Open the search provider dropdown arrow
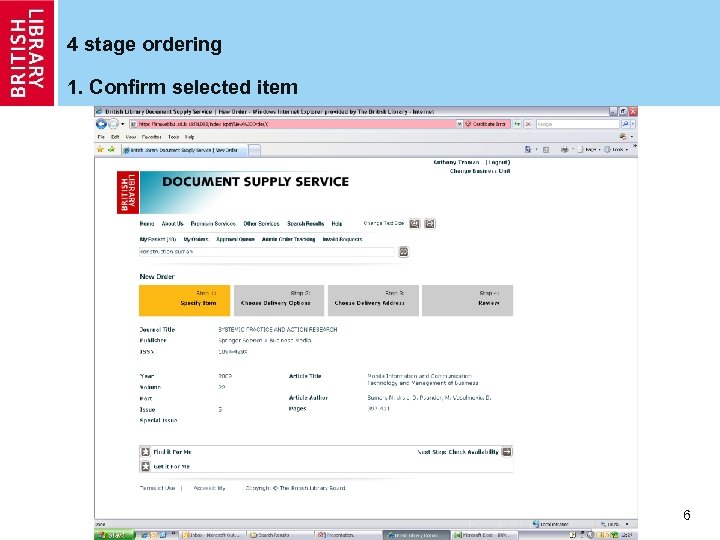The width and height of the screenshot is (720, 540). click(633, 124)
